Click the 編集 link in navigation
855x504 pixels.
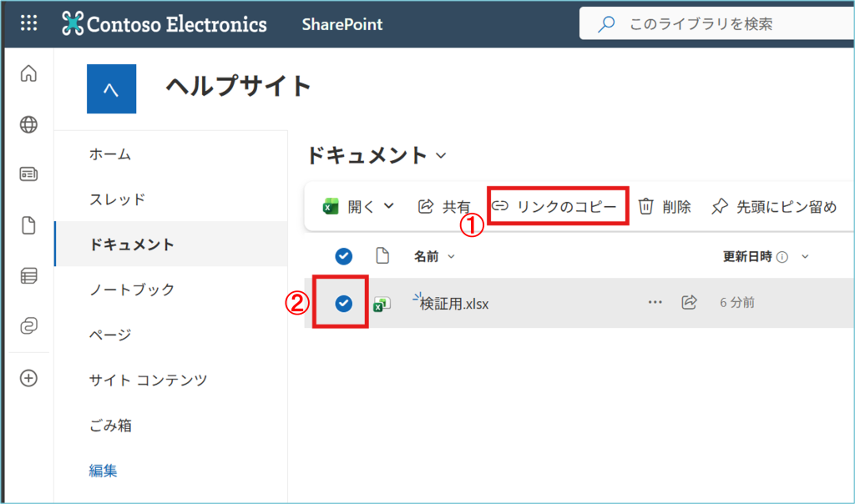[x=104, y=471]
